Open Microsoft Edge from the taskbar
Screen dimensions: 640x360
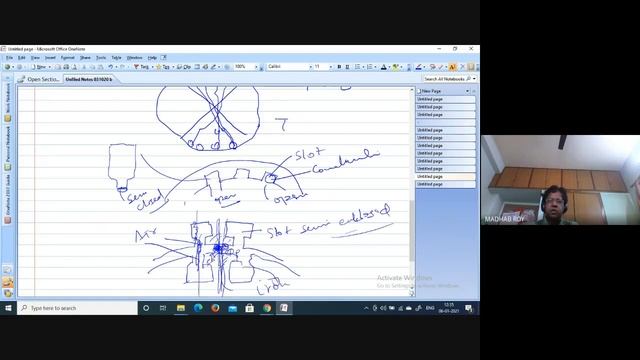coord(198,308)
